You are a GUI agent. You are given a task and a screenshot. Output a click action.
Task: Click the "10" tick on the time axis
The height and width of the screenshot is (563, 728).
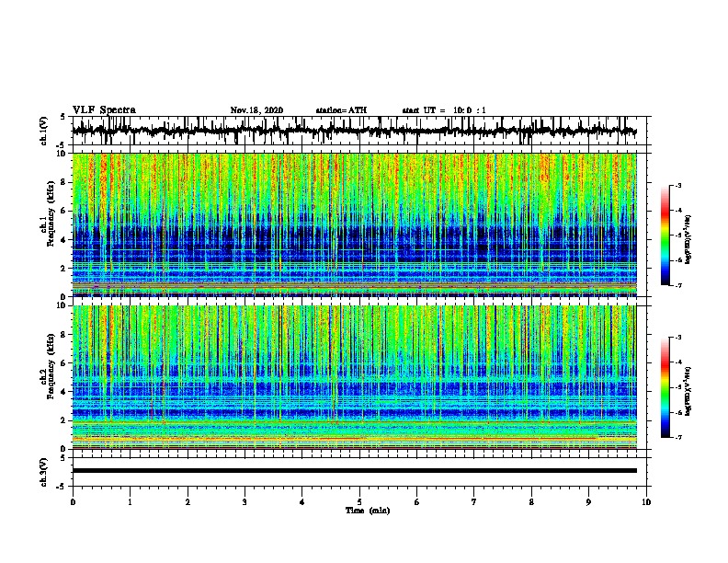pos(646,502)
